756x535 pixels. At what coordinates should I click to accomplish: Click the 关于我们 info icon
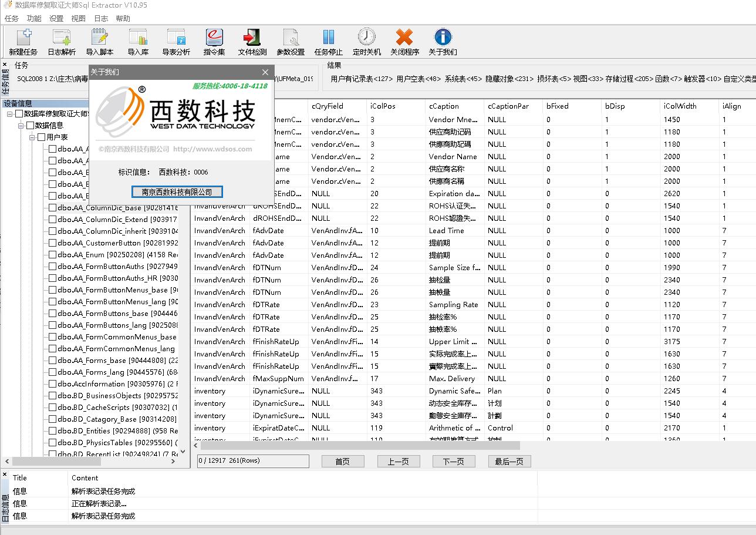tap(443, 42)
